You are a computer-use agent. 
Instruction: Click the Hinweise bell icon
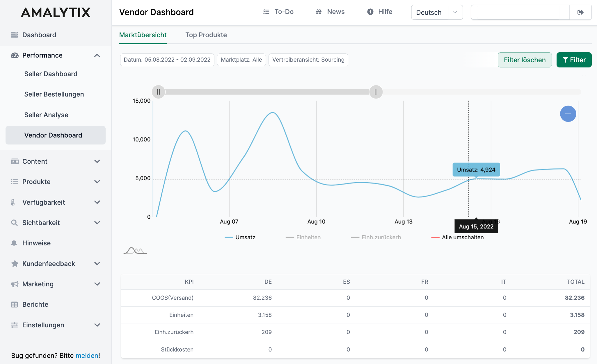[x=14, y=243]
